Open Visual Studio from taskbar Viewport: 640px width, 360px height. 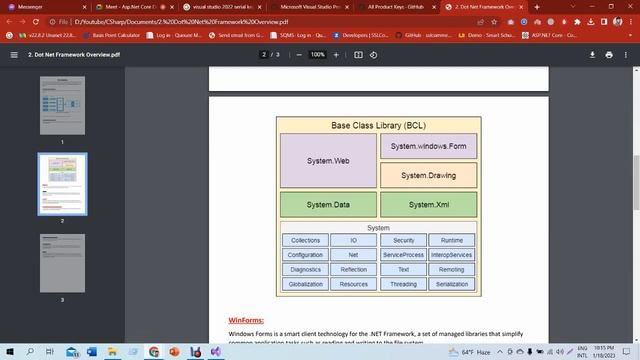tap(216, 351)
